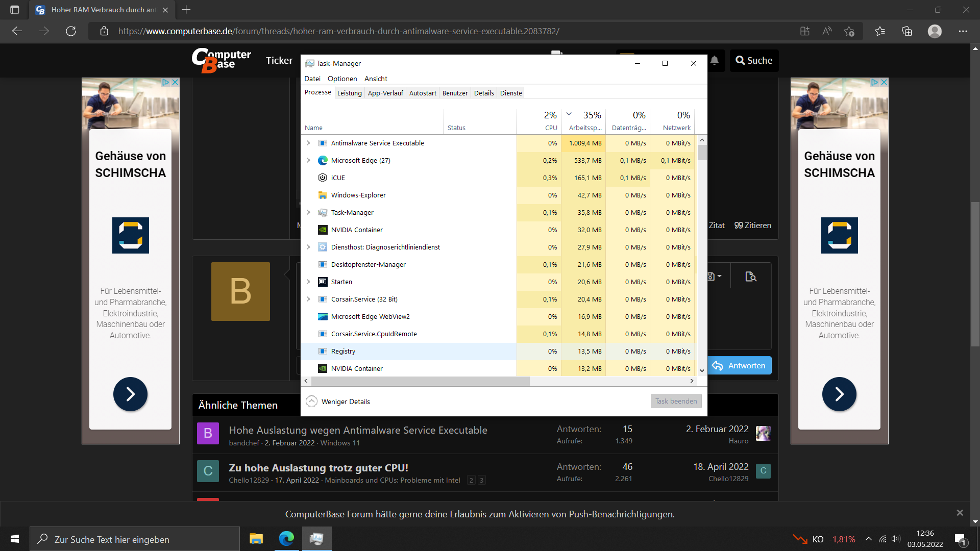Screen dimensions: 980x551
Task: Expand the Corsair.Service (32 Bit) entry
Action: (308, 299)
